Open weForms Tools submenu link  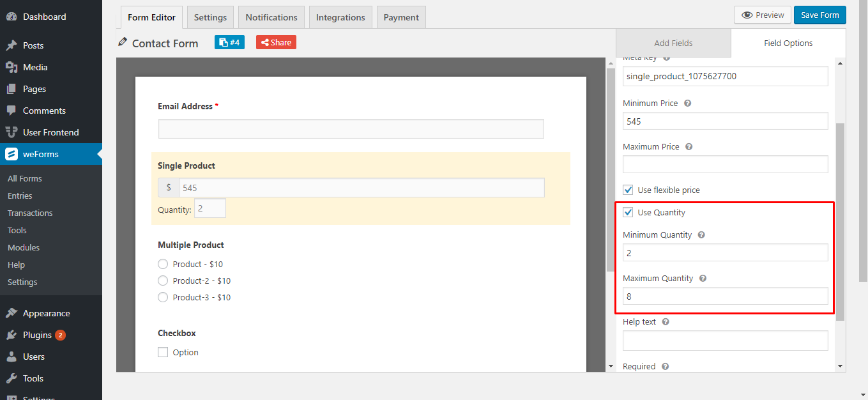(x=17, y=230)
